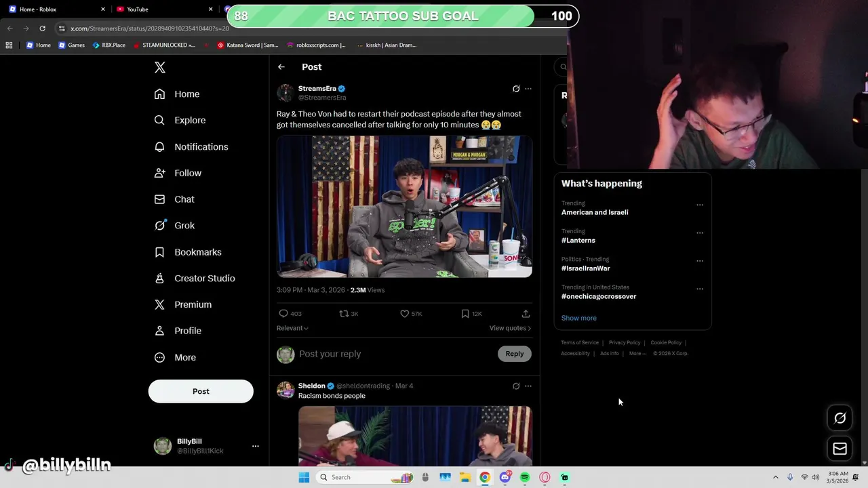
Task: Click the Grok icon on Sheldon's reply
Action: tap(516, 386)
